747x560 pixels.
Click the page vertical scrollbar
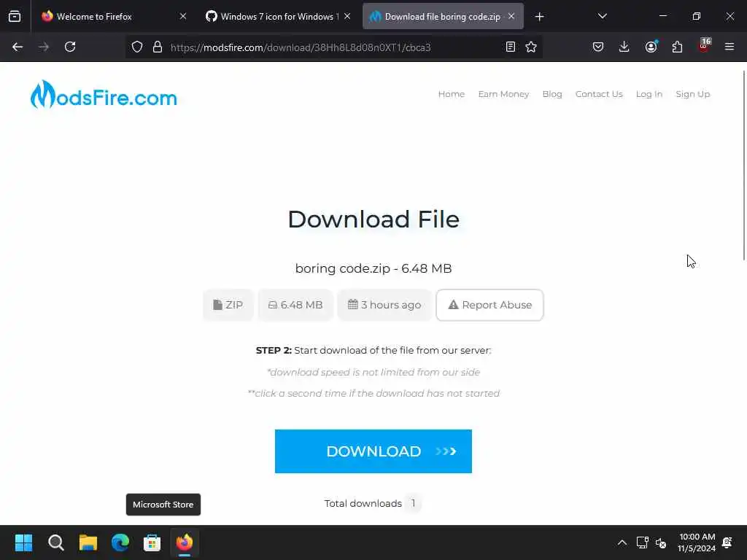(743, 165)
